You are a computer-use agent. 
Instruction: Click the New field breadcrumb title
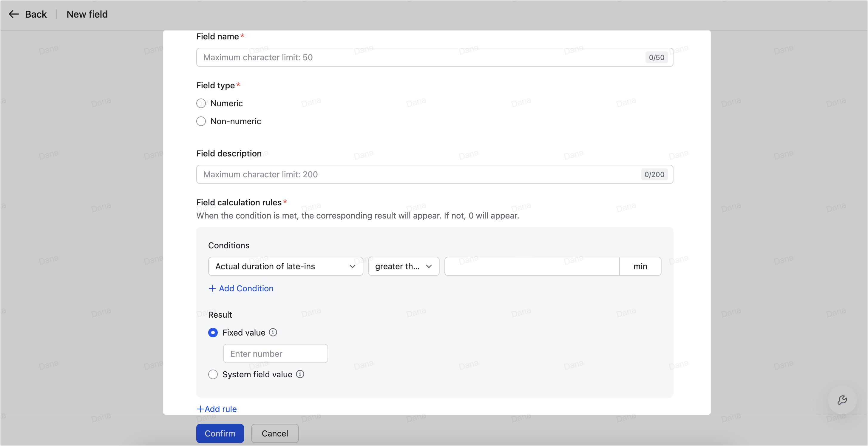87,14
